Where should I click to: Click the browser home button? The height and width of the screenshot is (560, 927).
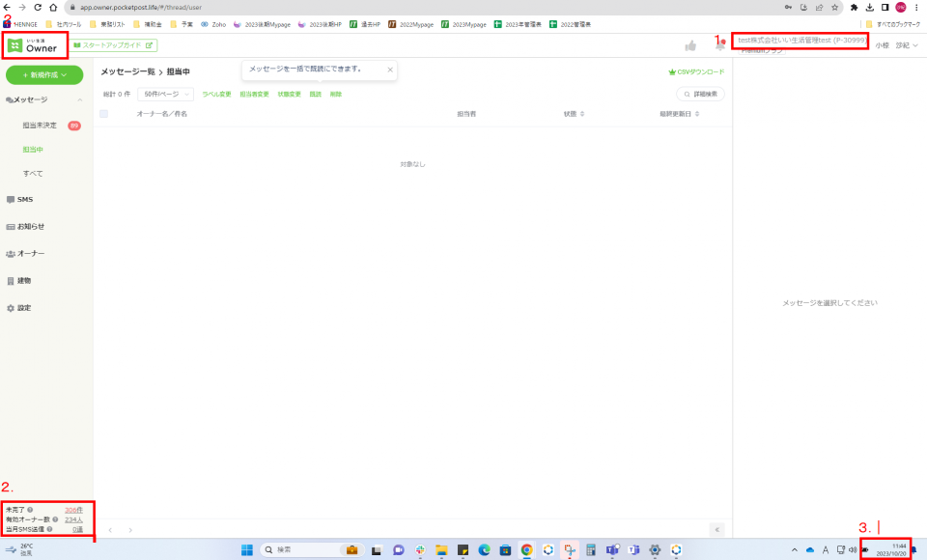(x=53, y=7)
